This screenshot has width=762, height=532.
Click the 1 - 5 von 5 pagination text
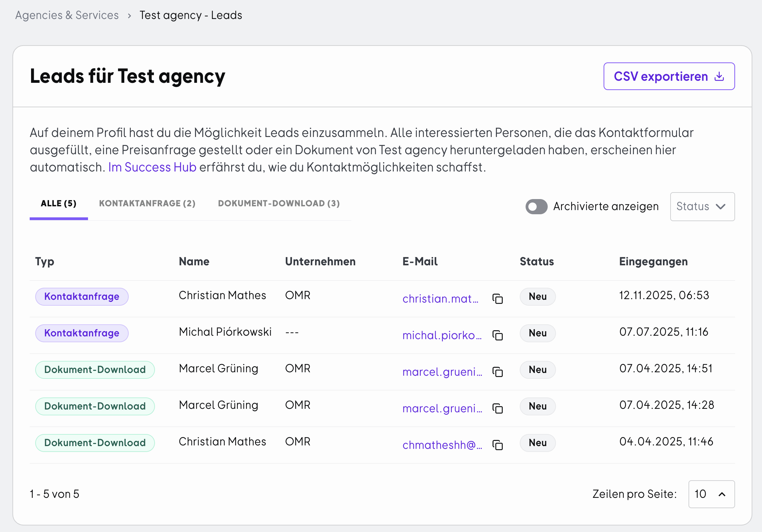[x=55, y=494]
